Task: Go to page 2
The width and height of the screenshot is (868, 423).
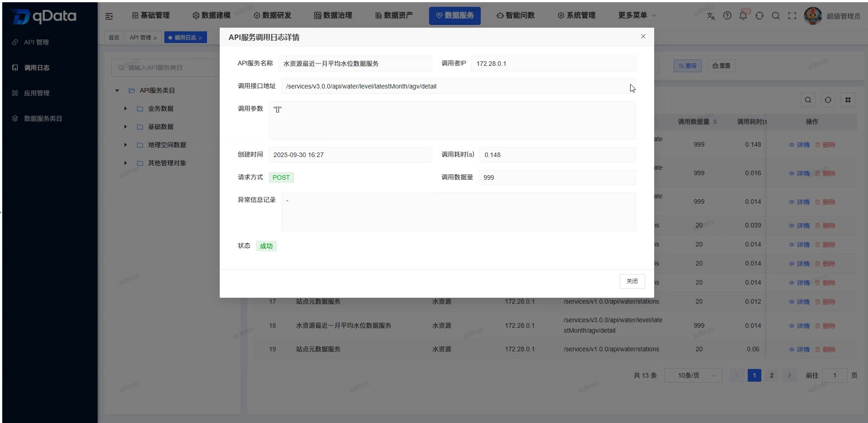Action: click(x=772, y=375)
